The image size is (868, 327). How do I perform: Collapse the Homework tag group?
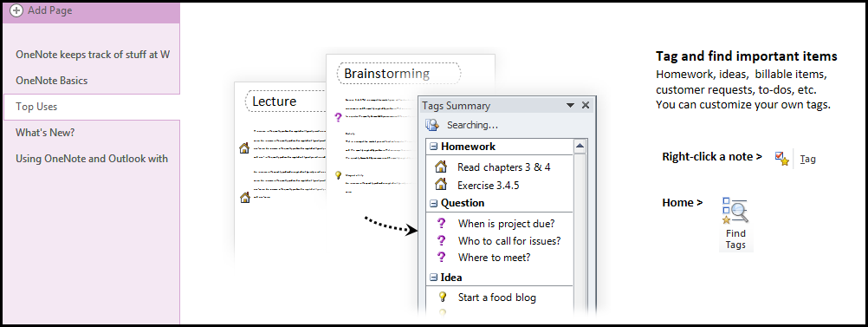[433, 147]
